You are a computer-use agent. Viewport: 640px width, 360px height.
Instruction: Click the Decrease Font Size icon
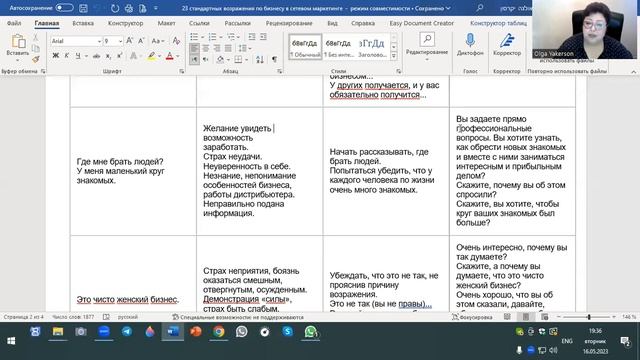(x=141, y=41)
